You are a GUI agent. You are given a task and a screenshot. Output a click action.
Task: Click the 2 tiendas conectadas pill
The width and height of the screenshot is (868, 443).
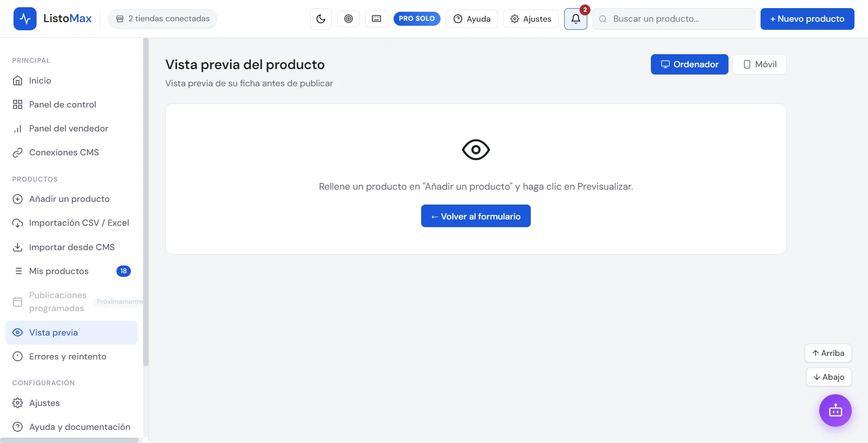pyautogui.click(x=162, y=19)
